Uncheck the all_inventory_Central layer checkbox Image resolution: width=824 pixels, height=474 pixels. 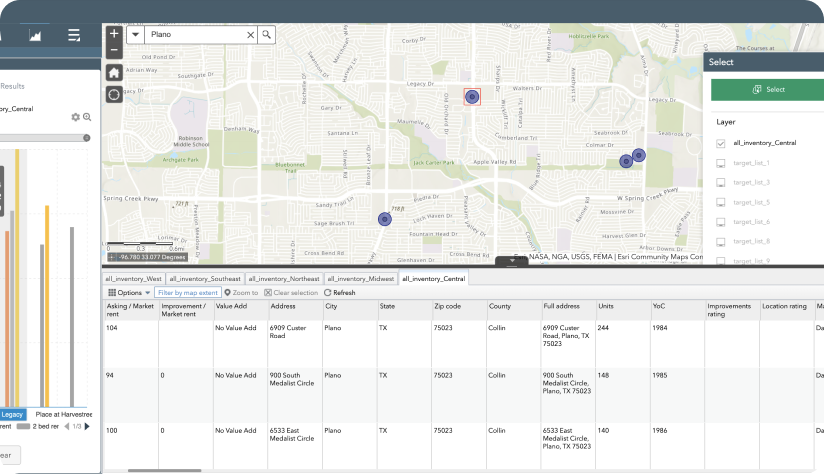pyautogui.click(x=720, y=144)
